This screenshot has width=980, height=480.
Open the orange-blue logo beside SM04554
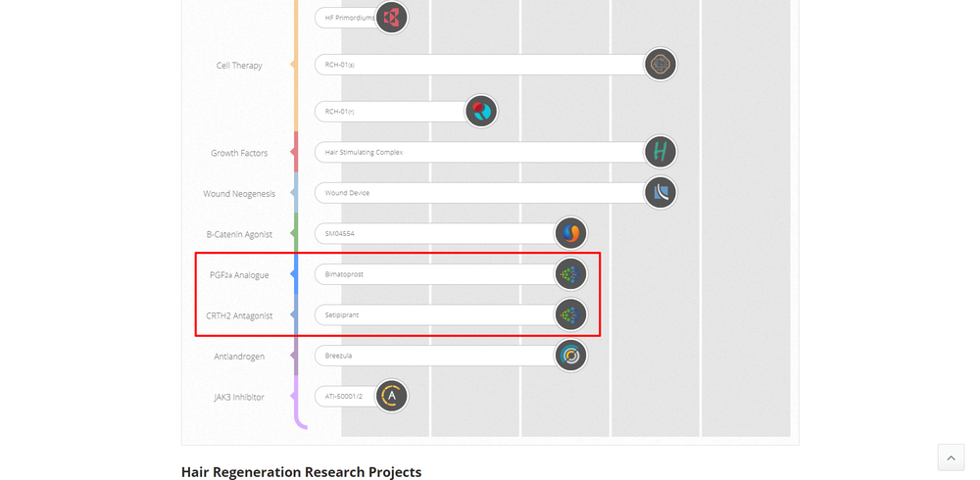pos(570,233)
